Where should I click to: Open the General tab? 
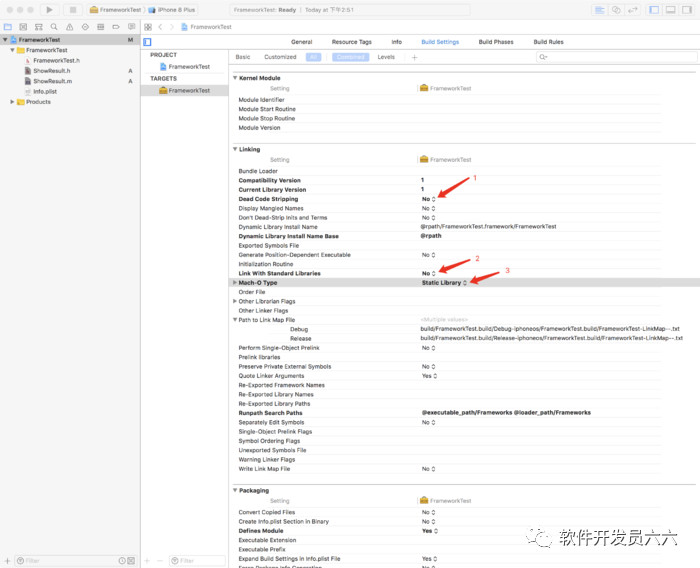click(302, 42)
